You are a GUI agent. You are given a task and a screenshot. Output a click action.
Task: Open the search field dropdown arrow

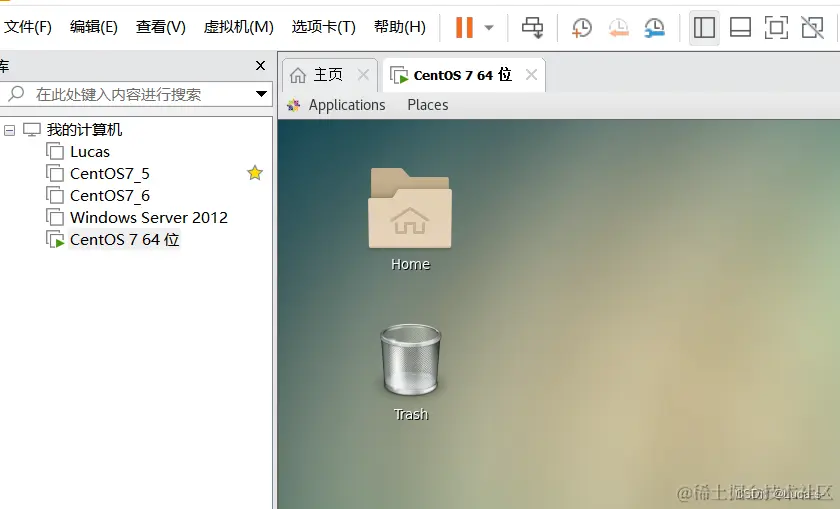[261, 94]
